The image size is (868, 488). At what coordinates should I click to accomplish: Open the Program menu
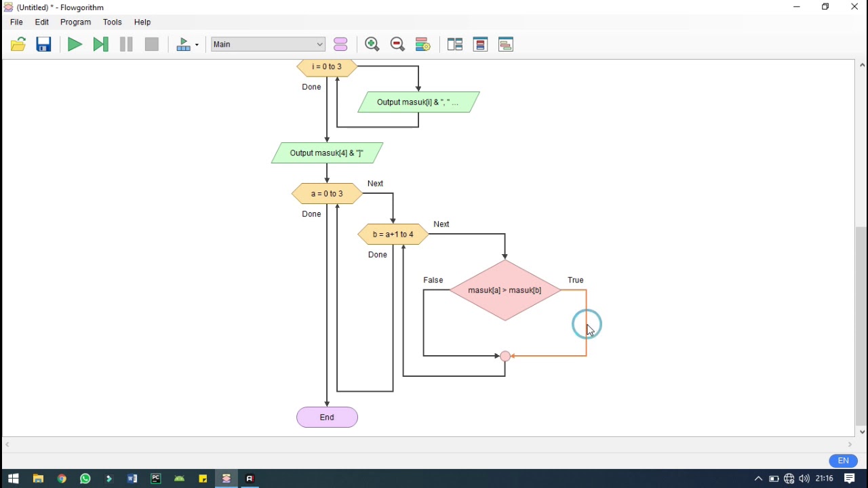click(76, 22)
